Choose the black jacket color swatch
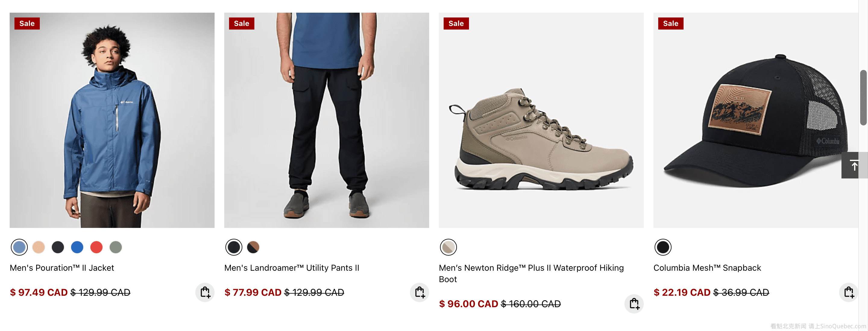The height and width of the screenshot is (331, 868). (x=58, y=247)
